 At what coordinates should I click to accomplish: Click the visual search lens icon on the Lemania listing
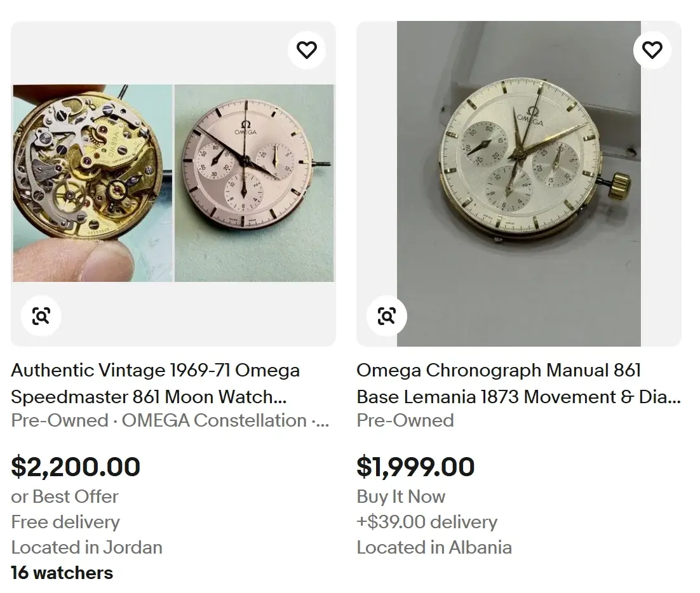386,316
